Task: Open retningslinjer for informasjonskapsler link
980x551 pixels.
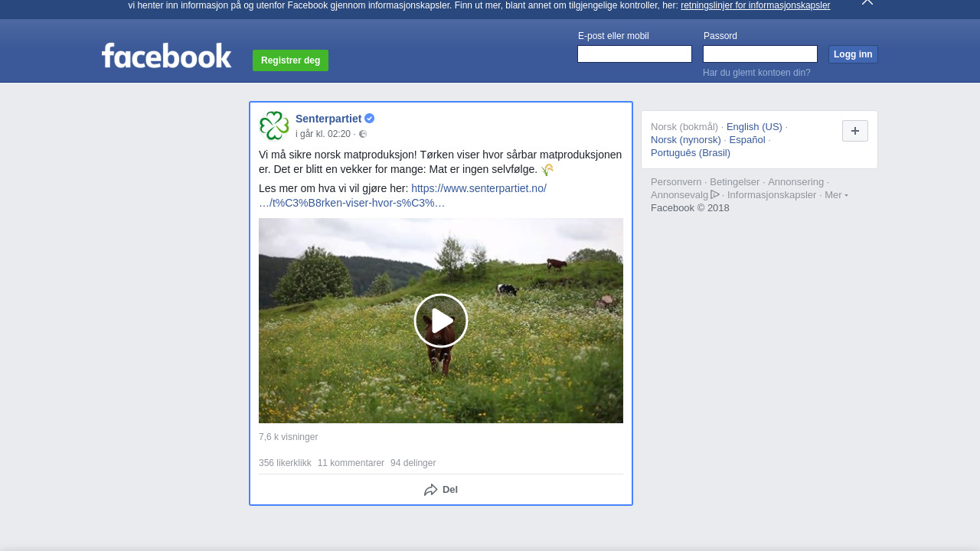Action: click(755, 5)
